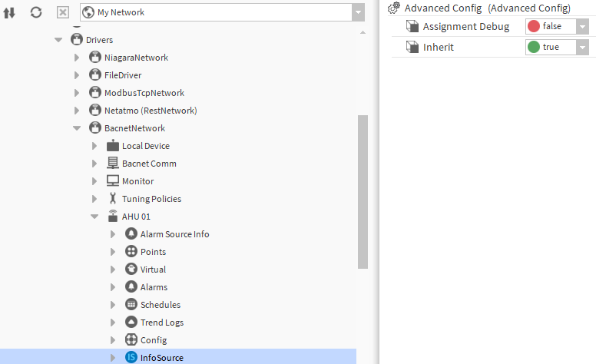Click the refresh icon in the nav toolbar
This screenshot has width=596, height=364.
point(36,12)
